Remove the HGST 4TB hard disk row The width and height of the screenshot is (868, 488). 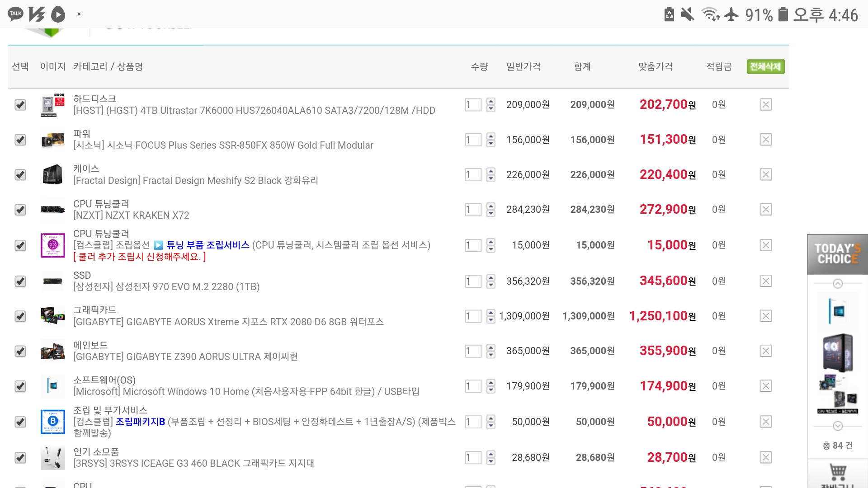pos(765,105)
